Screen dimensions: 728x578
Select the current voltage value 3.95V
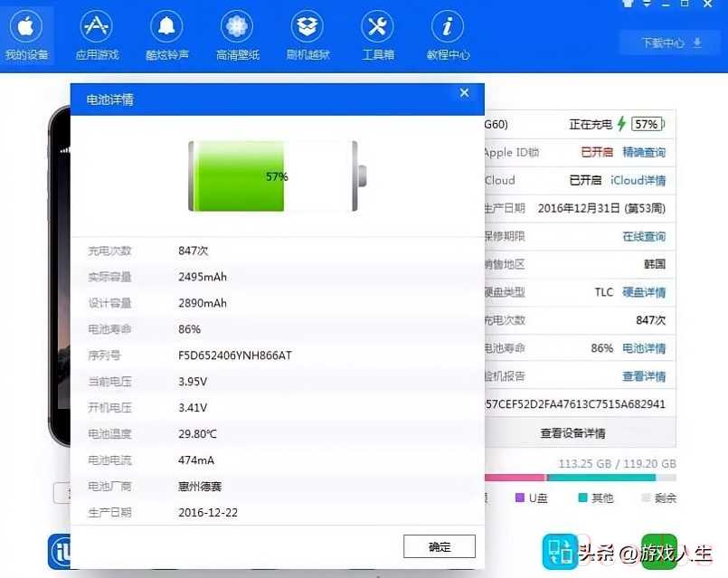[x=193, y=382]
